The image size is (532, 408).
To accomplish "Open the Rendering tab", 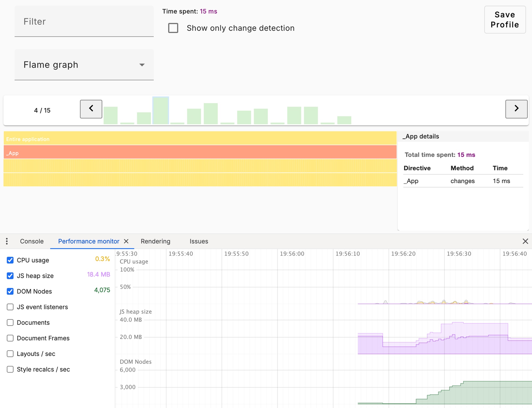I will tap(155, 241).
